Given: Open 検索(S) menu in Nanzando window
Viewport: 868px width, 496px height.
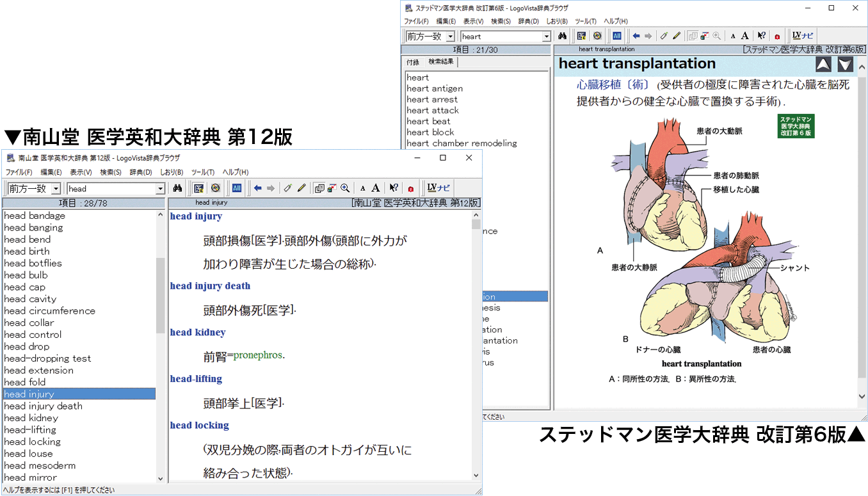Looking at the screenshot, I should pyautogui.click(x=111, y=172).
